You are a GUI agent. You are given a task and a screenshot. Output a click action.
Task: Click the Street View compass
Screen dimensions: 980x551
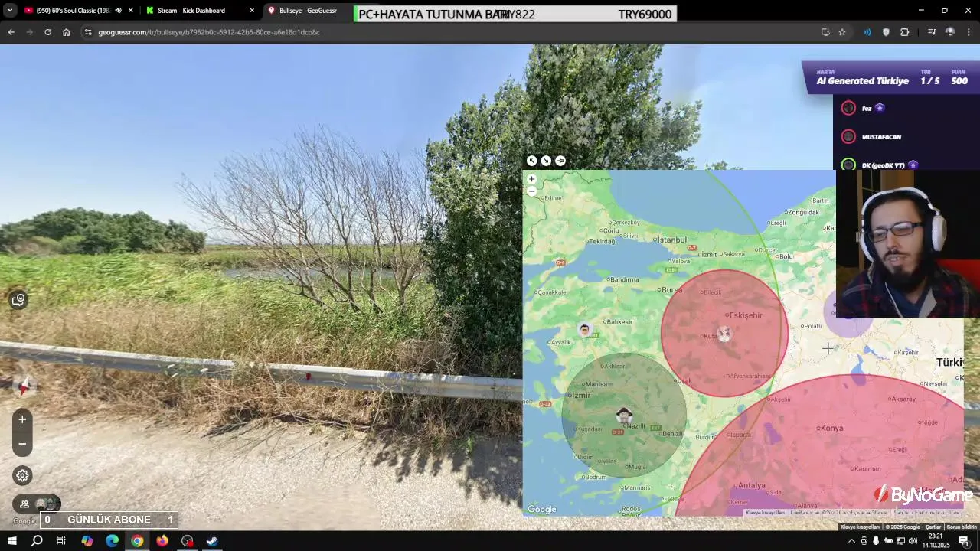tap(24, 387)
